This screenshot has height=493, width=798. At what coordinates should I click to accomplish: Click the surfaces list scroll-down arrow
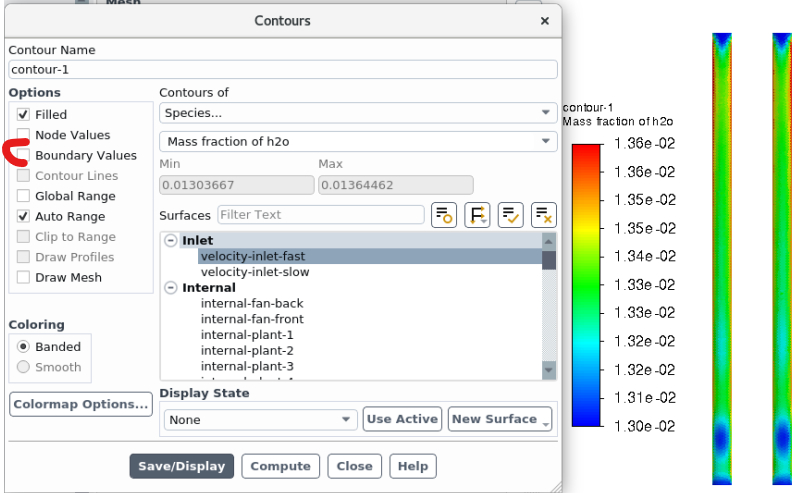[548, 370]
